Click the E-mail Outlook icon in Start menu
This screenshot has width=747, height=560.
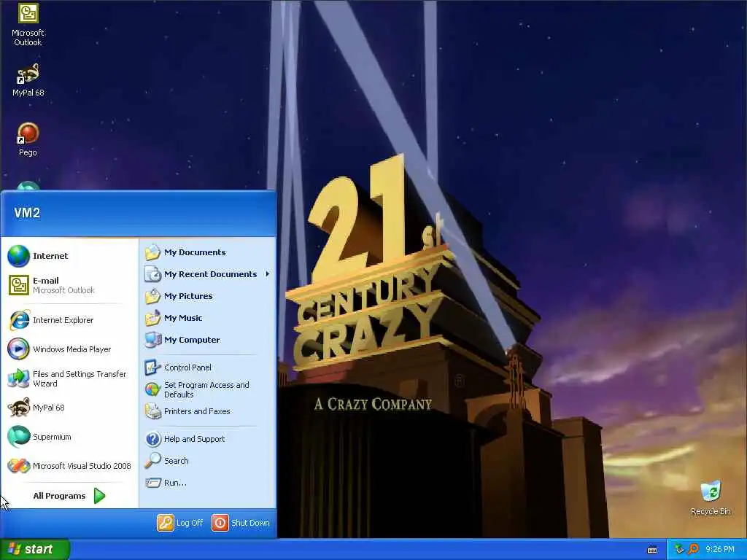pyautogui.click(x=19, y=285)
